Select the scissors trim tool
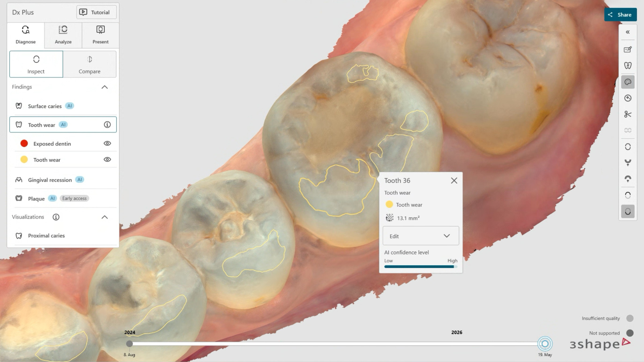The height and width of the screenshot is (362, 644). (628, 114)
